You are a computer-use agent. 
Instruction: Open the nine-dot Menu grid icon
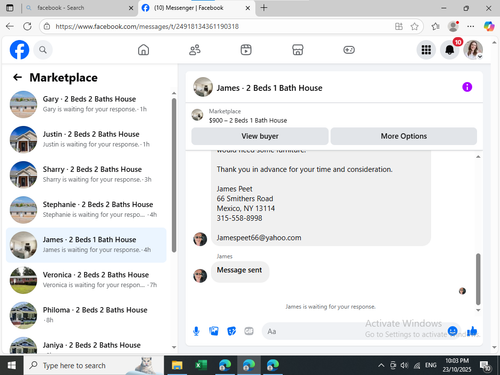click(x=426, y=50)
